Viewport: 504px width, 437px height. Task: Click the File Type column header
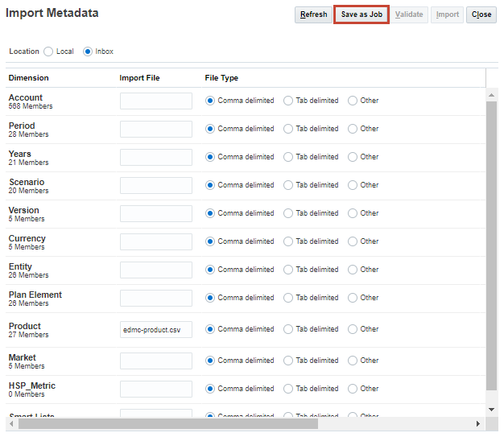(221, 78)
